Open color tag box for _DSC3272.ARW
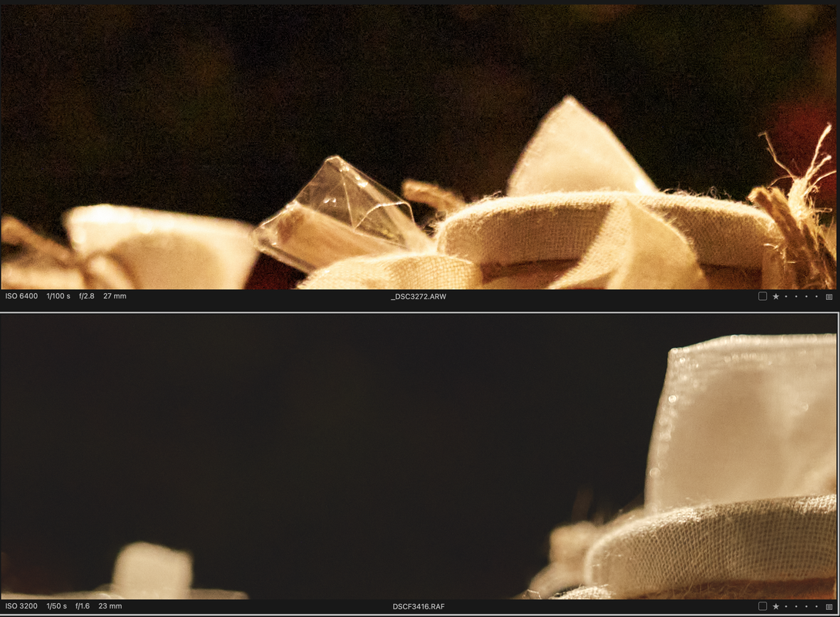Screen dimensions: 840x617 coord(762,296)
